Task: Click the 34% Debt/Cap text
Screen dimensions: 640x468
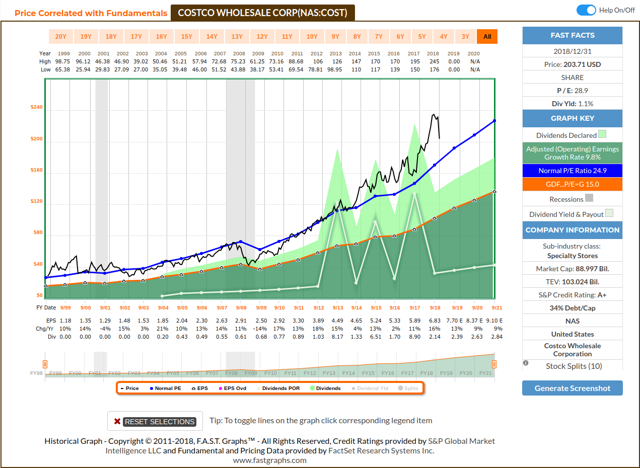Action: (572, 308)
